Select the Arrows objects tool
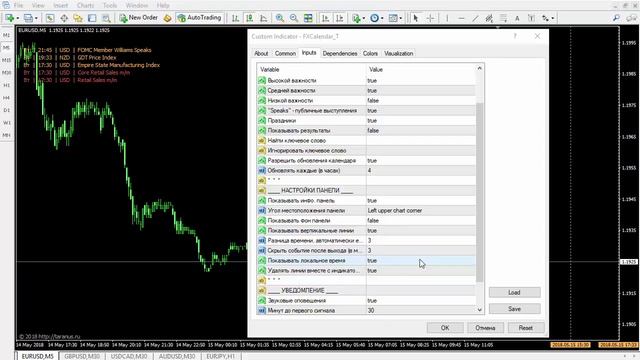Viewport: 640px width, 360px height. point(545,18)
